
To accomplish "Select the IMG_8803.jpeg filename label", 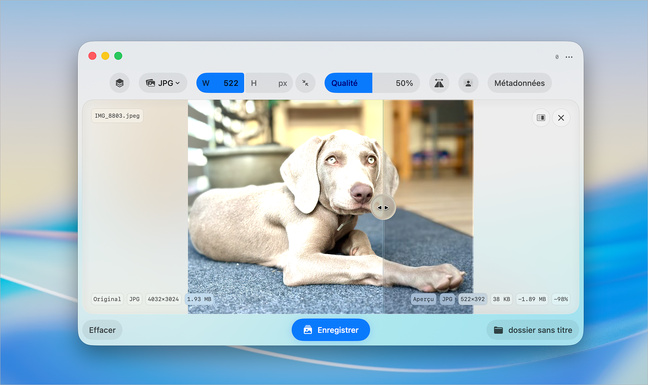I will click(117, 116).
